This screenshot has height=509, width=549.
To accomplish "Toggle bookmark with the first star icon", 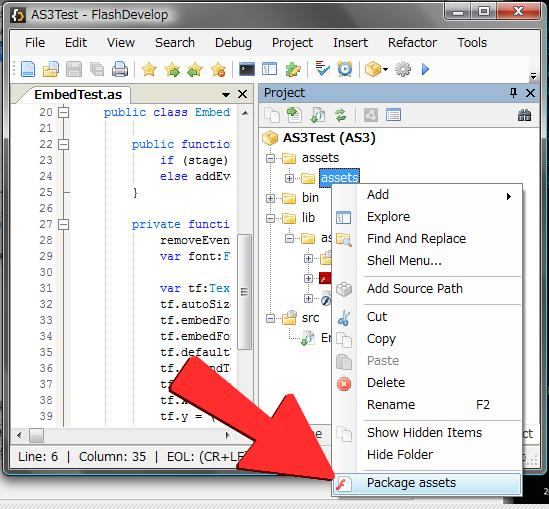I will click(149, 69).
